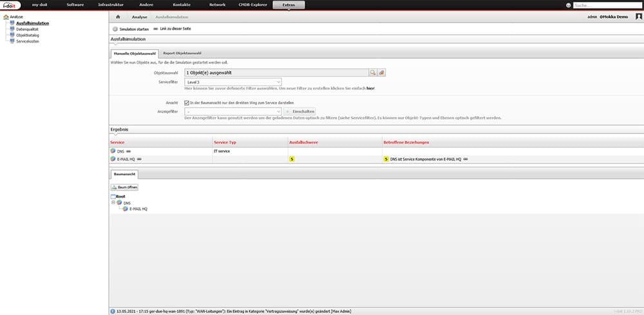The image size is (644, 315).
Task: Click Ausfallsimulation in the breadcrumb
Action: (x=172, y=17)
